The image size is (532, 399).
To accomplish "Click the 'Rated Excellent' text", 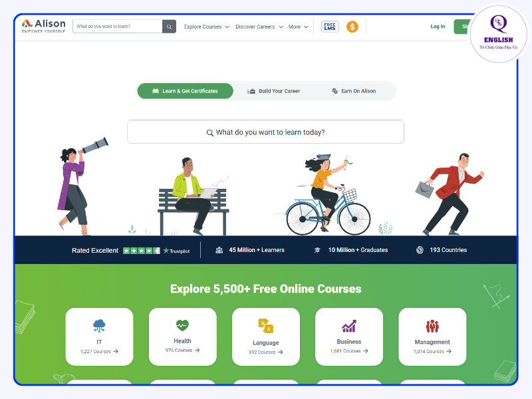I will [95, 251].
